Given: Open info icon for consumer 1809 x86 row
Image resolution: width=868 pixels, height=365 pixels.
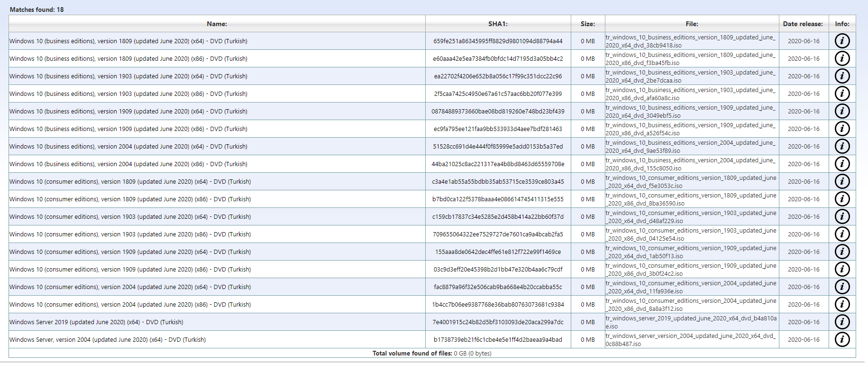Looking at the screenshot, I should click(x=842, y=199).
